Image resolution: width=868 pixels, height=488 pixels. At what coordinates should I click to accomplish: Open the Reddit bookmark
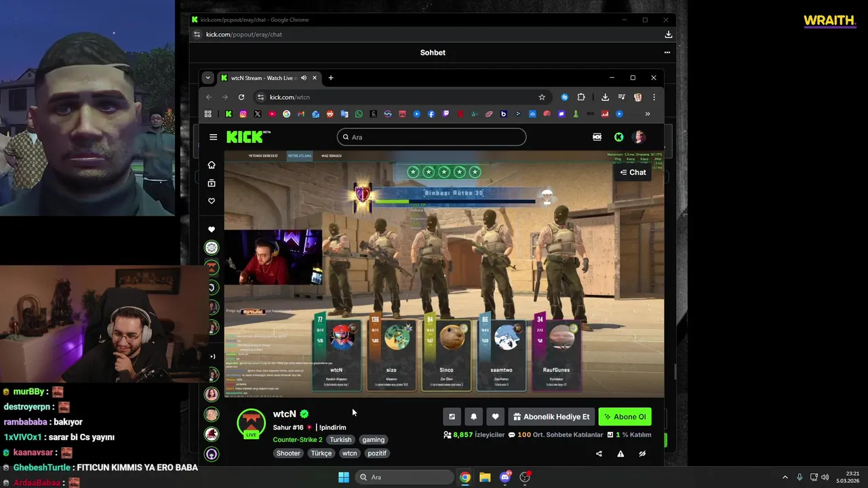[330, 114]
